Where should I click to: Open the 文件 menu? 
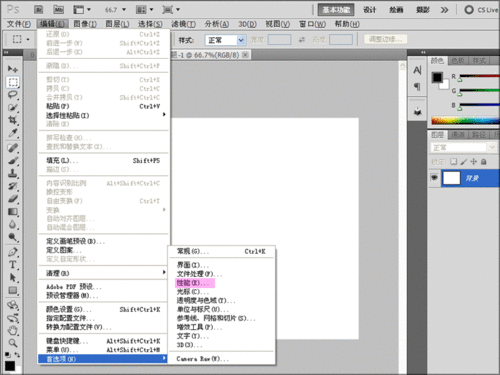click(x=19, y=24)
